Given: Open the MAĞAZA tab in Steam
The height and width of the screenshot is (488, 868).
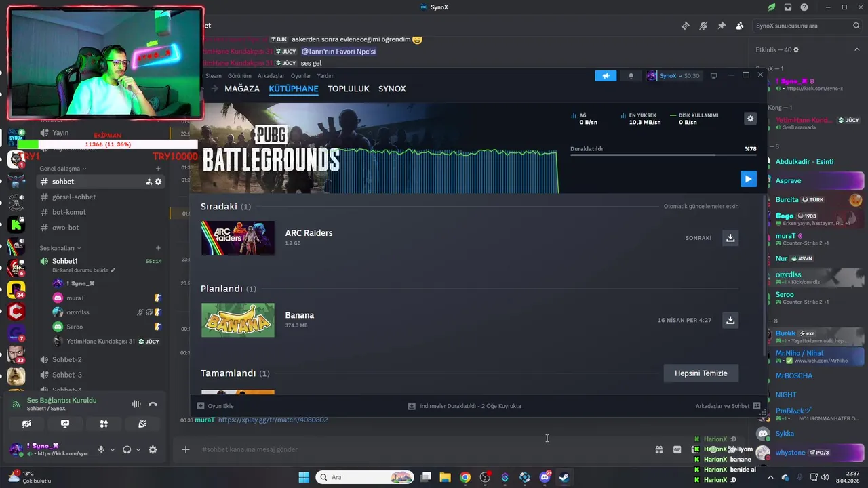Looking at the screenshot, I should (x=242, y=89).
